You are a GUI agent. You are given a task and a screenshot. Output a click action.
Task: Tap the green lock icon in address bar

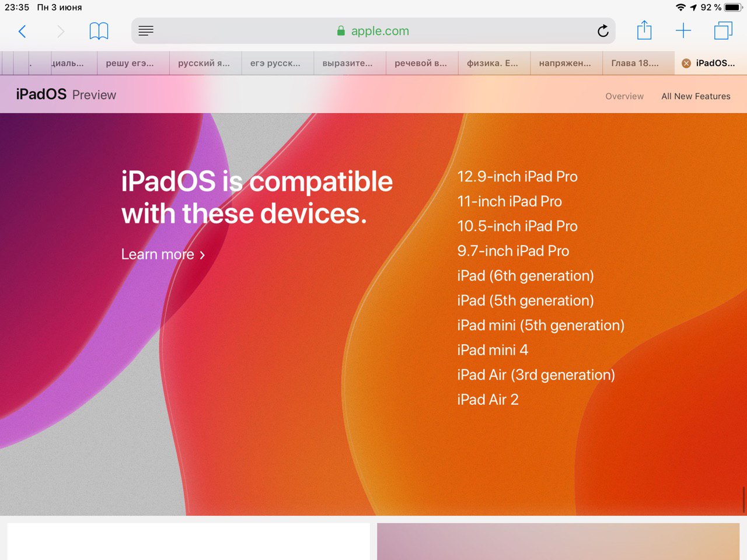click(341, 31)
